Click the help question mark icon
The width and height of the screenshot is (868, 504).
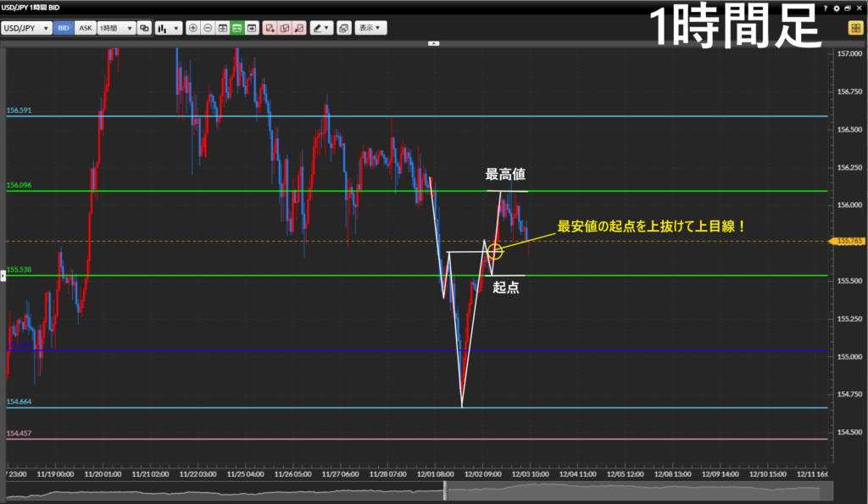click(x=826, y=8)
